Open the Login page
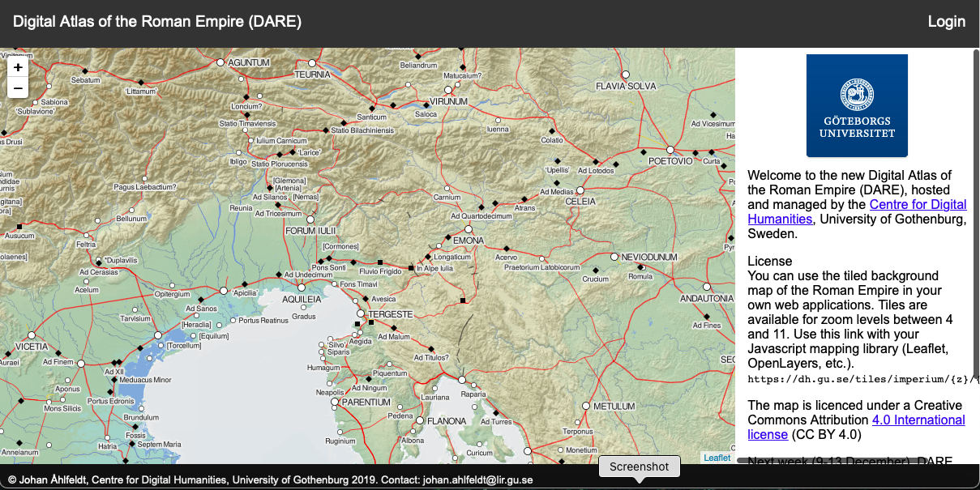 (x=946, y=22)
